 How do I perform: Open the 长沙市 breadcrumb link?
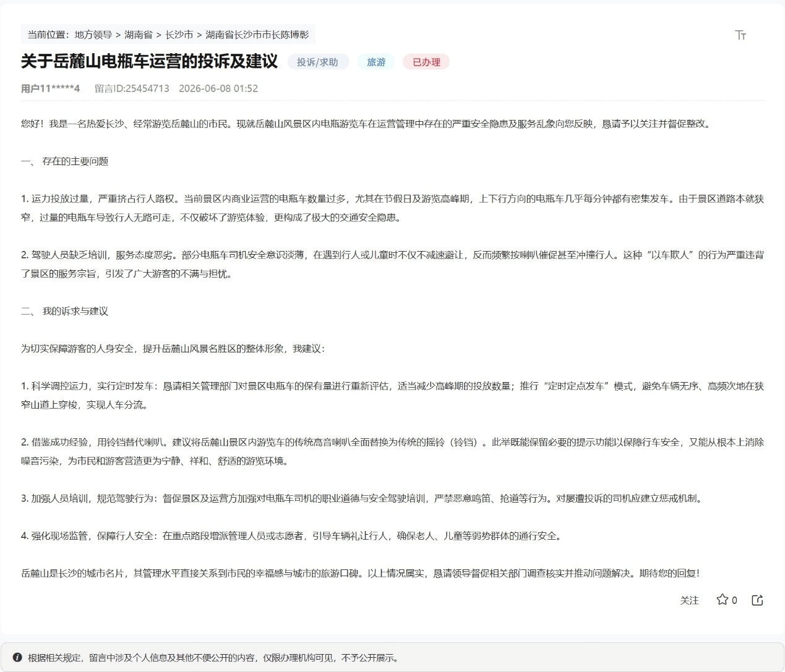179,35
